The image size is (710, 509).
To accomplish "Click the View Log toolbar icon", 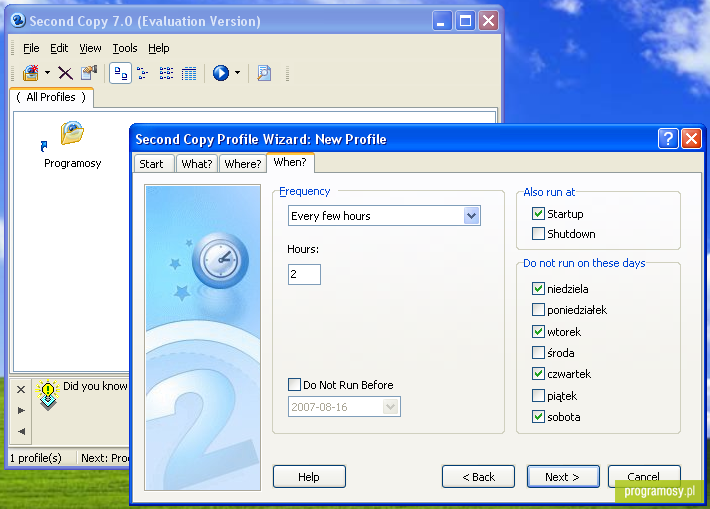I will [264, 73].
